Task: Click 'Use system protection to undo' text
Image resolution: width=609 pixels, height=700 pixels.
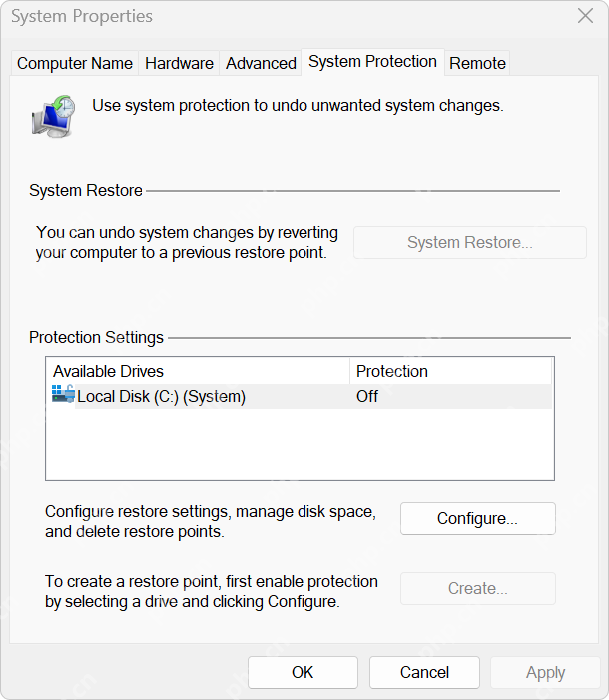Action: [298, 106]
